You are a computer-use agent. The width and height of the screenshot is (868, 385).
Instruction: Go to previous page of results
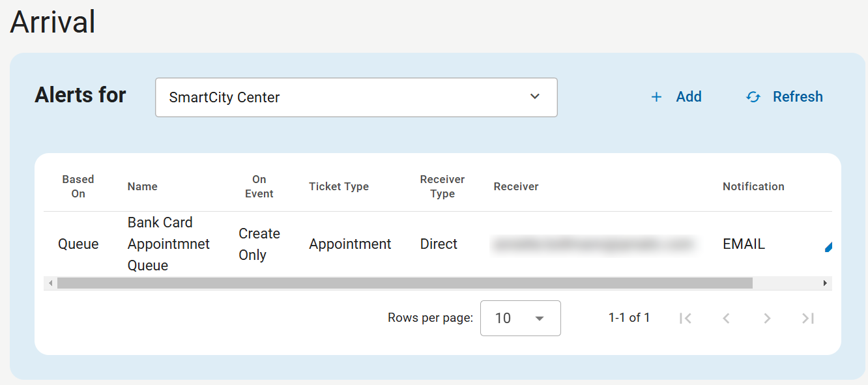click(x=726, y=318)
